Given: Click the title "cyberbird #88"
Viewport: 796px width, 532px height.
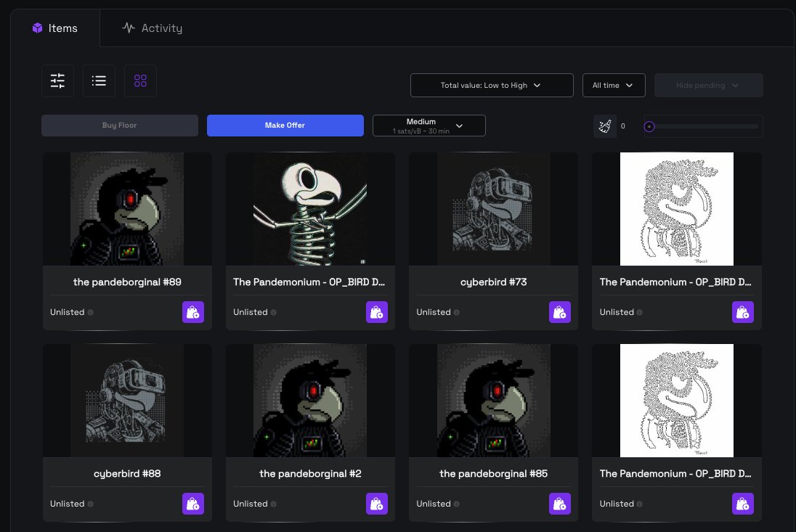Looking at the screenshot, I should 127,474.
